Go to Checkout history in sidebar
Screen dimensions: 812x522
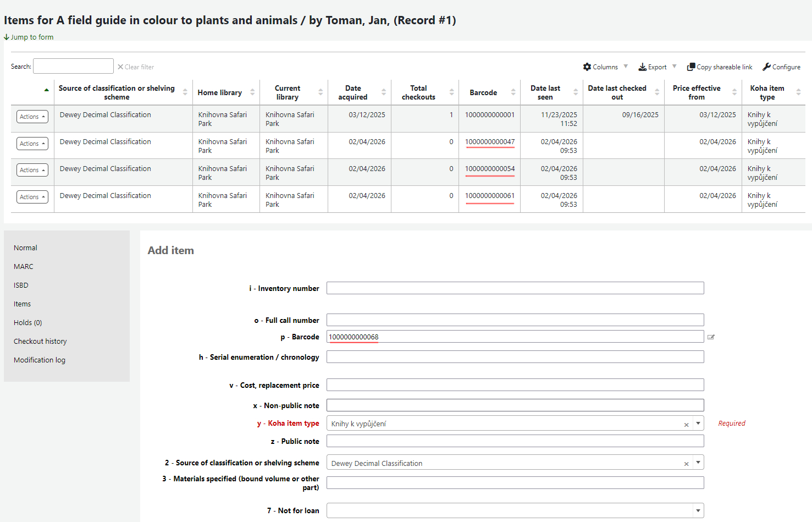[40, 342]
